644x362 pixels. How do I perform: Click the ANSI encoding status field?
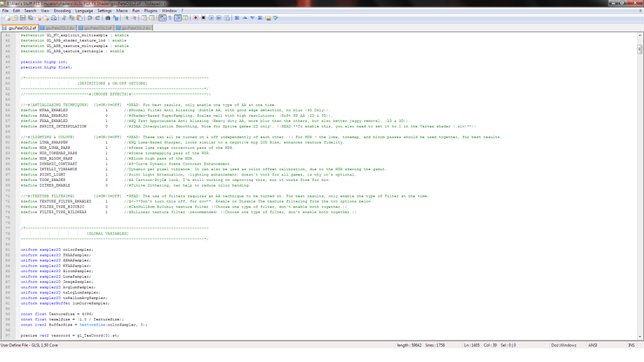point(592,345)
